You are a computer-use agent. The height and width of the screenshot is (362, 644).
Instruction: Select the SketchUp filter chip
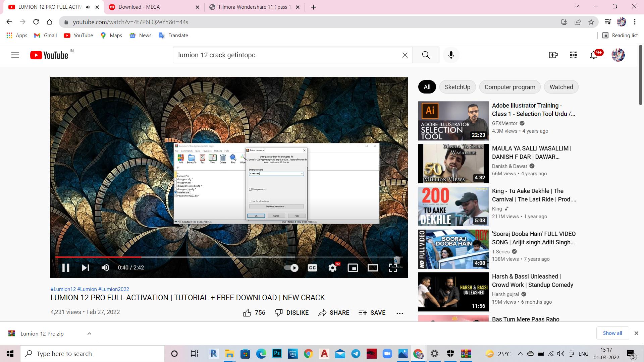[457, 87]
